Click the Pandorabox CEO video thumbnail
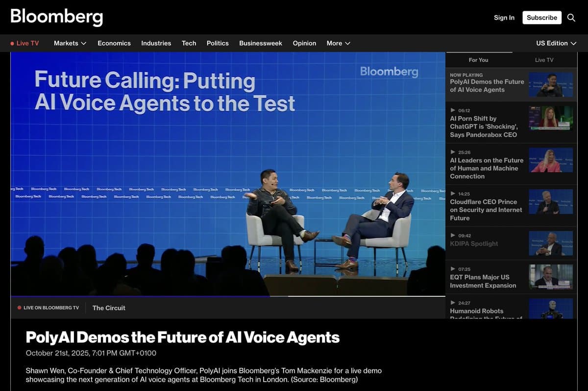588x391 pixels. 550,118
